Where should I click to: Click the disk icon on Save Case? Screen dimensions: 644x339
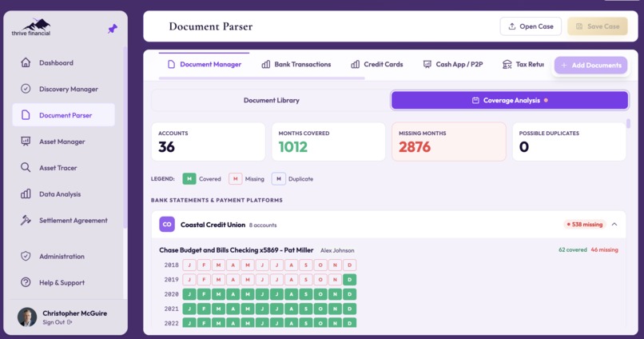point(579,26)
